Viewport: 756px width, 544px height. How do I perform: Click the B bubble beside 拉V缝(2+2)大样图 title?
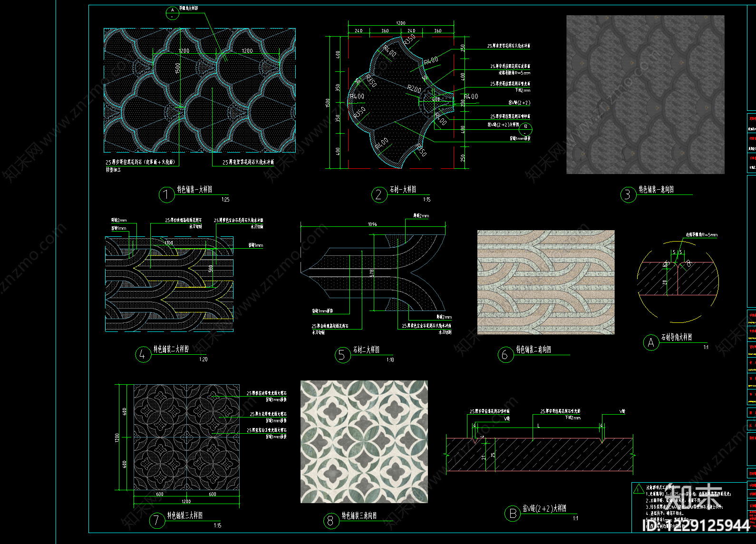[513, 514]
